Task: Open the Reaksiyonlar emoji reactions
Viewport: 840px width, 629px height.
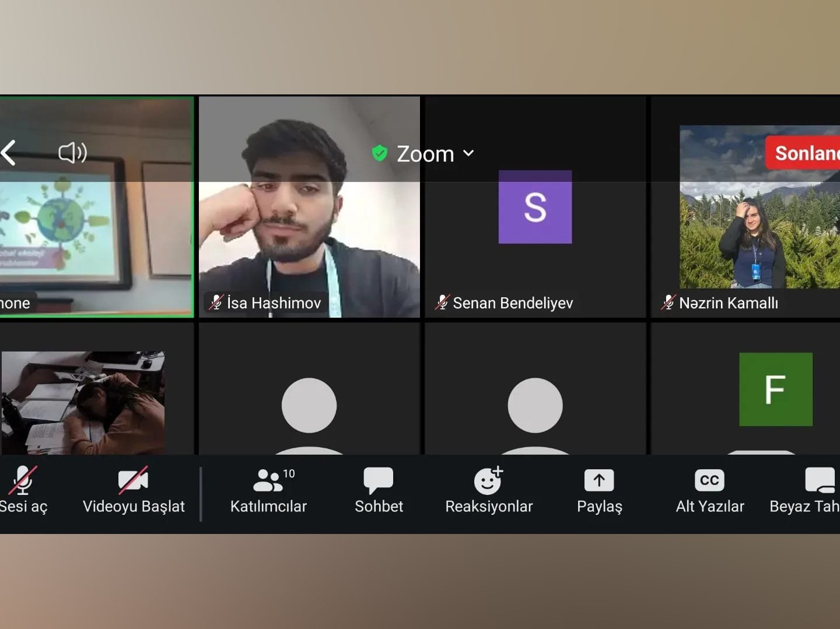Action: pos(489,490)
